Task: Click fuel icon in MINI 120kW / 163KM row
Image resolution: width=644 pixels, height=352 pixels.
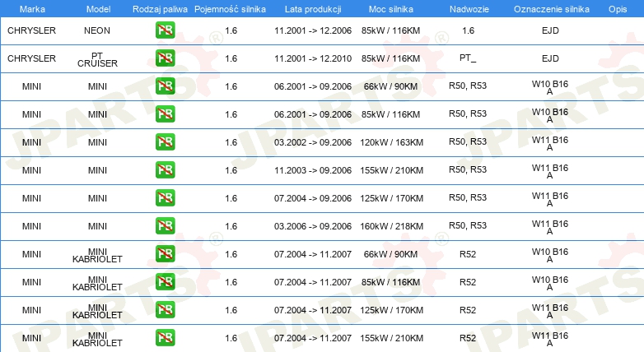Action: [165, 142]
